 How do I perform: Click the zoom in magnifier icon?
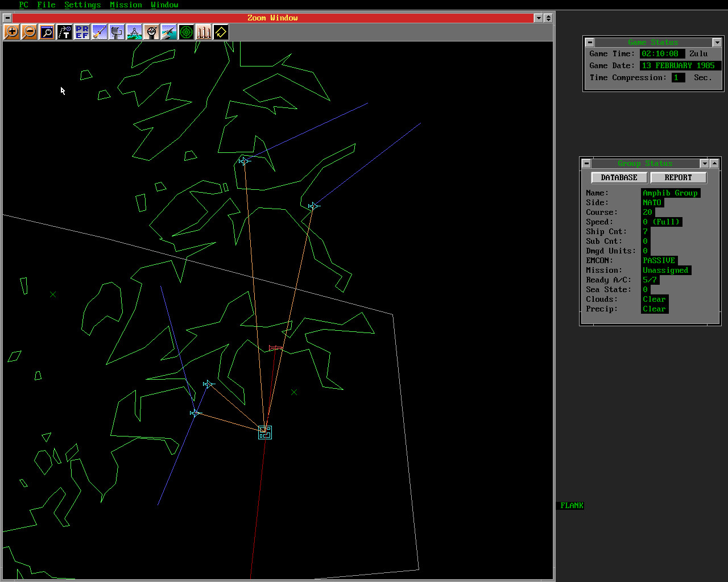(11, 32)
